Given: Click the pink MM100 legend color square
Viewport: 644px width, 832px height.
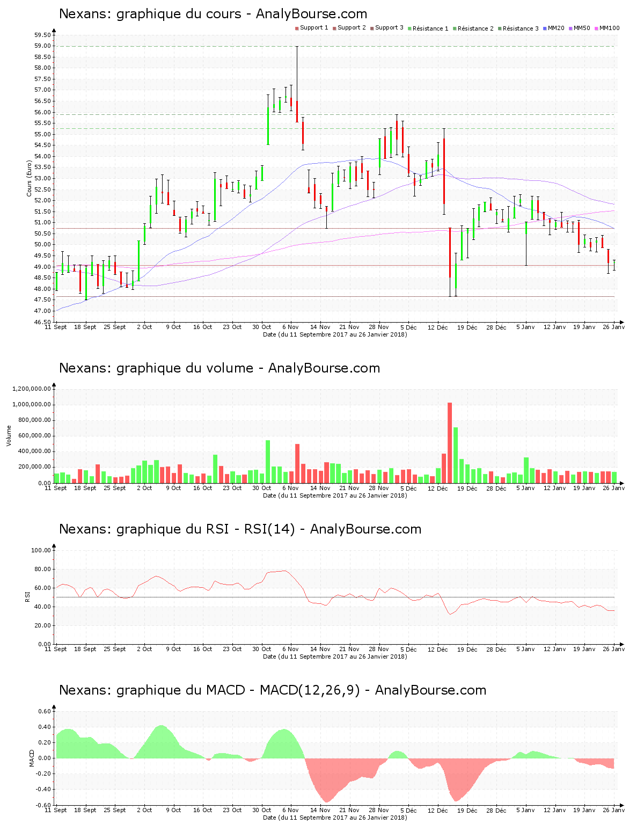Looking at the screenshot, I should click(597, 28).
